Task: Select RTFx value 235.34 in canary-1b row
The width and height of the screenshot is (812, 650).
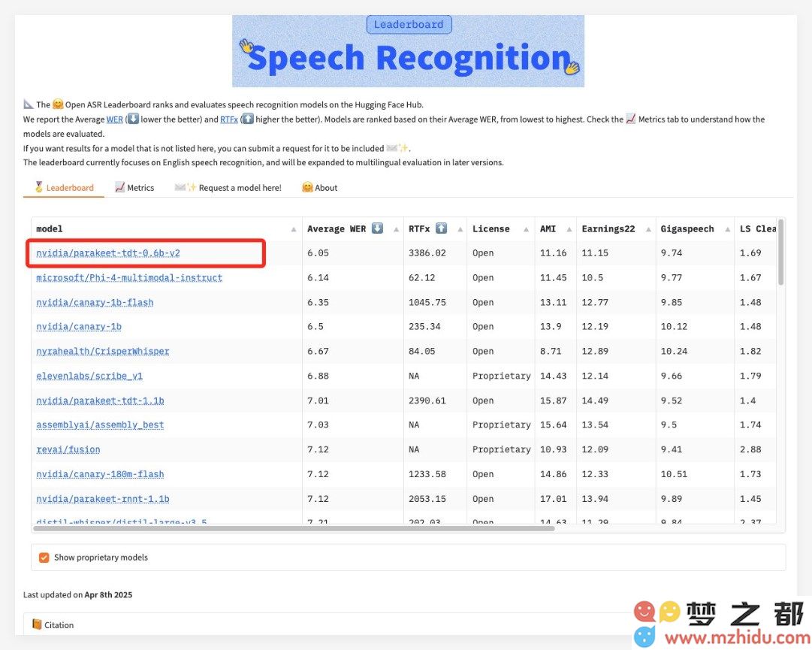Action: pos(424,327)
